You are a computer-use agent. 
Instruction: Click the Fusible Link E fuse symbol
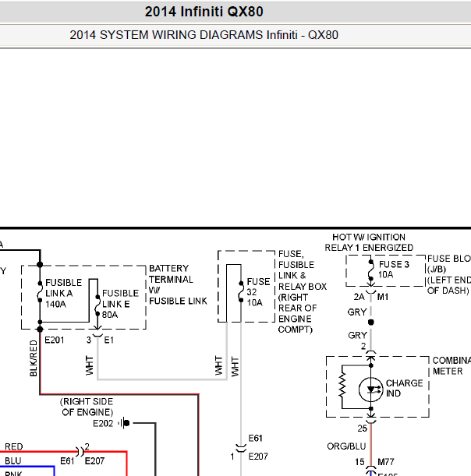click(x=97, y=305)
